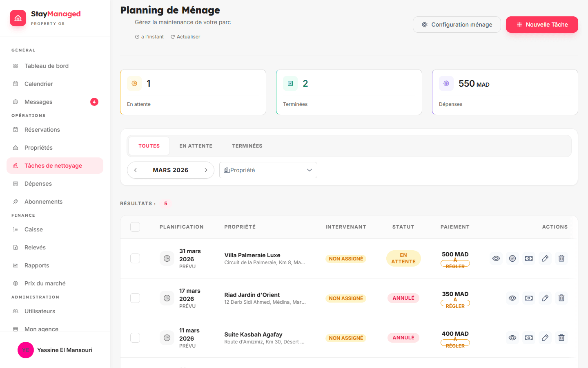Switch to the EN ATTENTE tab

(x=196, y=146)
